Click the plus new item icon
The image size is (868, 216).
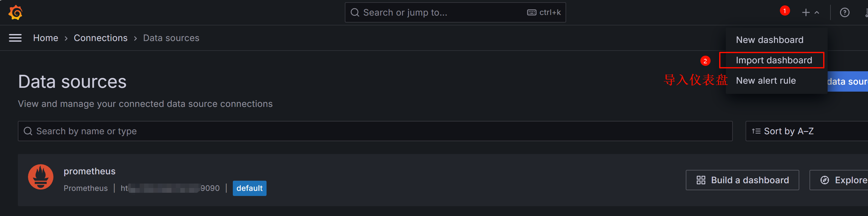click(805, 13)
